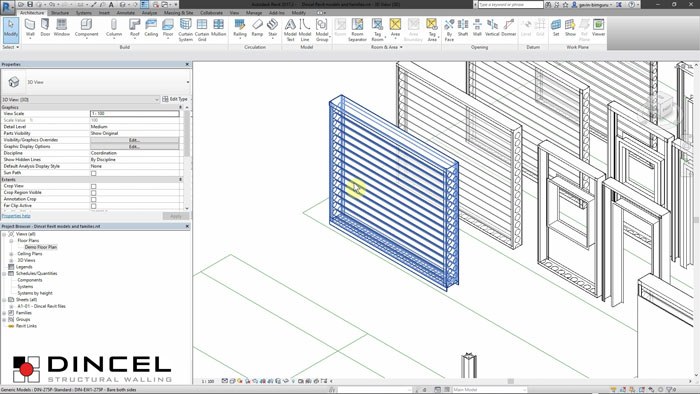The width and height of the screenshot is (700, 394).
Task: Open the Revit application menu
Action: coord(8,8)
